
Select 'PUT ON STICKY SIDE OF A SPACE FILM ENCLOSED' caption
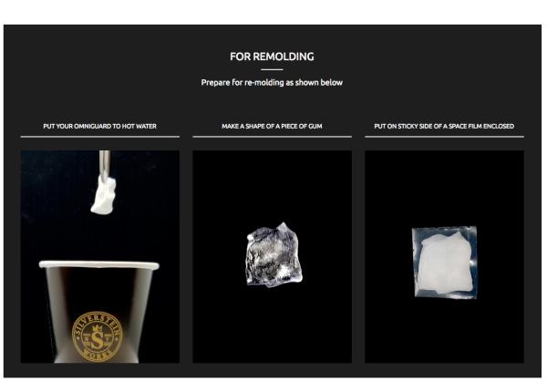point(444,126)
